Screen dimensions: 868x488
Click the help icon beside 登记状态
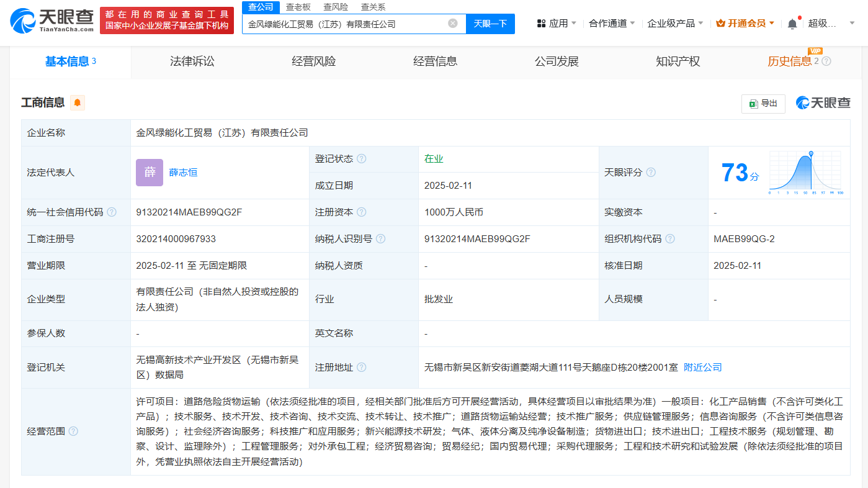coord(359,158)
